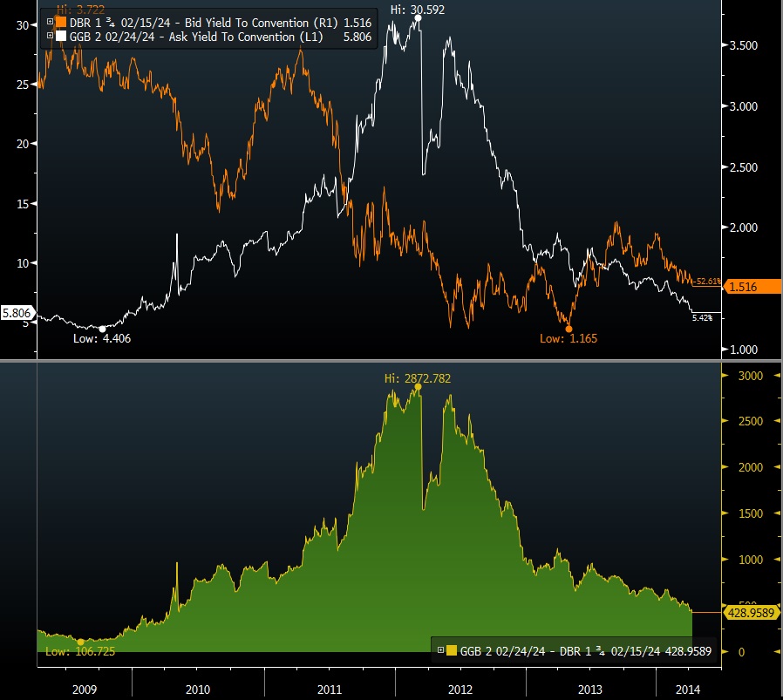The image size is (783, 700).
Task: Expand the GGB minus DBR spread legend entry
Action: click(440, 650)
